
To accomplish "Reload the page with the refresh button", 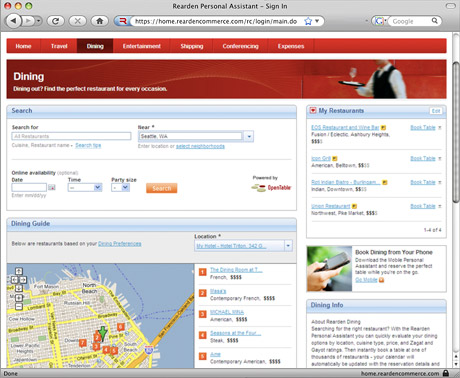I will click(55, 21).
